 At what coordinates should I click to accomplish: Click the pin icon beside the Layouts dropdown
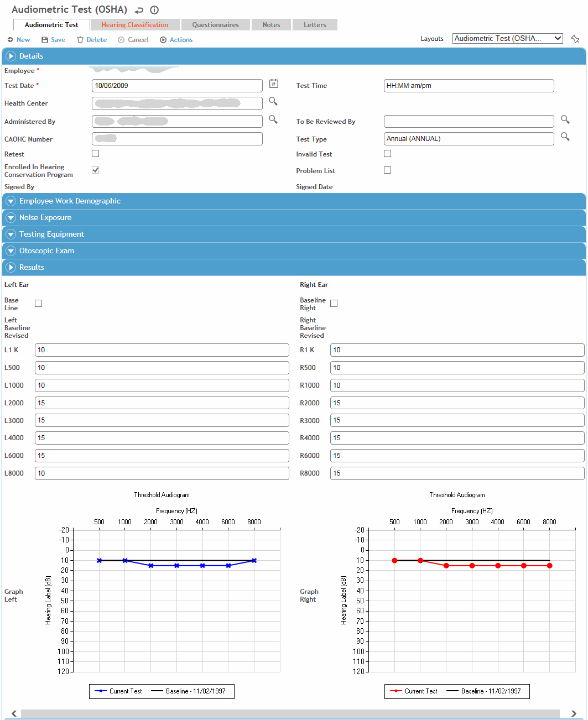pos(575,39)
